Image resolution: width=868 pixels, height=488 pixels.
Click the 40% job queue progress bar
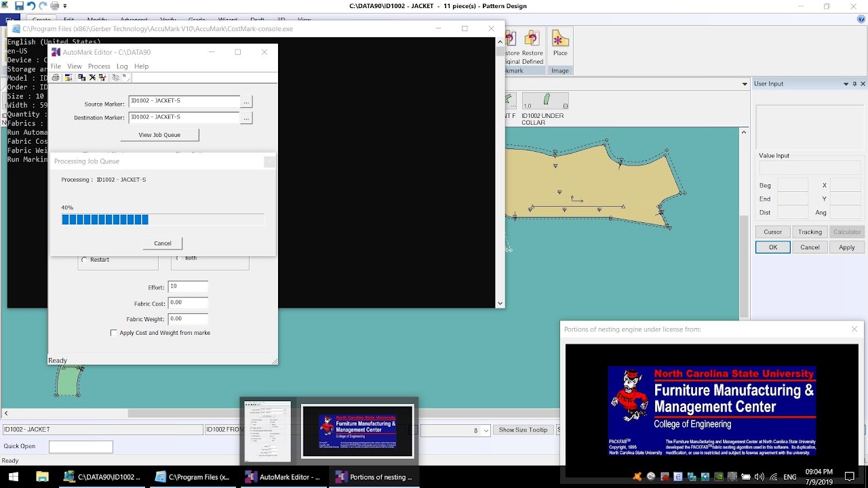(163, 220)
